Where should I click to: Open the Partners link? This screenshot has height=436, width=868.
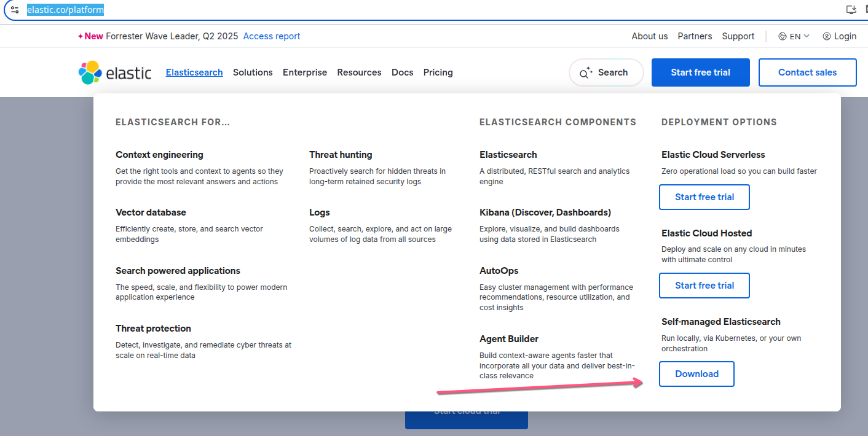click(x=695, y=36)
